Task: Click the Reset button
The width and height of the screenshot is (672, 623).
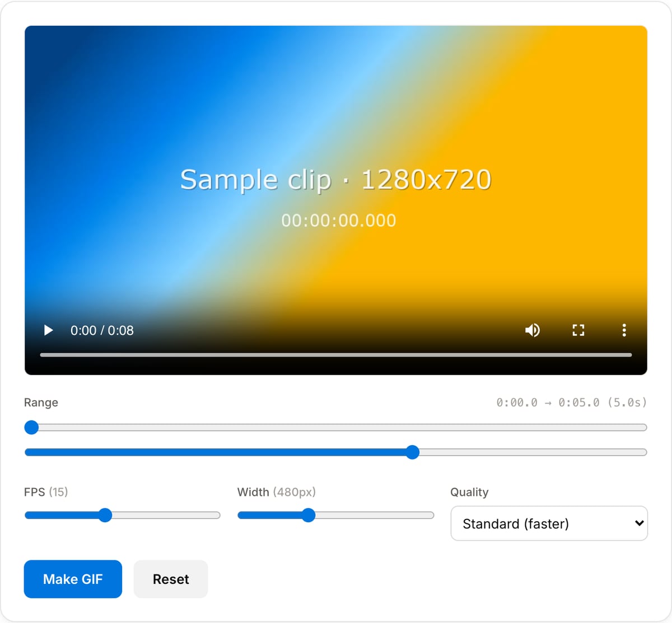Action: (171, 579)
